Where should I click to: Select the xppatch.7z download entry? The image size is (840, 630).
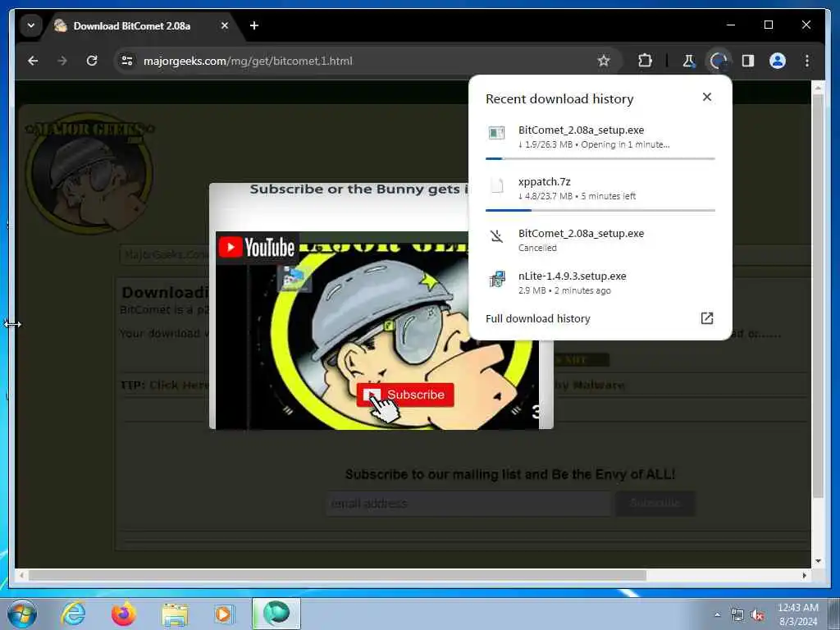[x=600, y=189]
